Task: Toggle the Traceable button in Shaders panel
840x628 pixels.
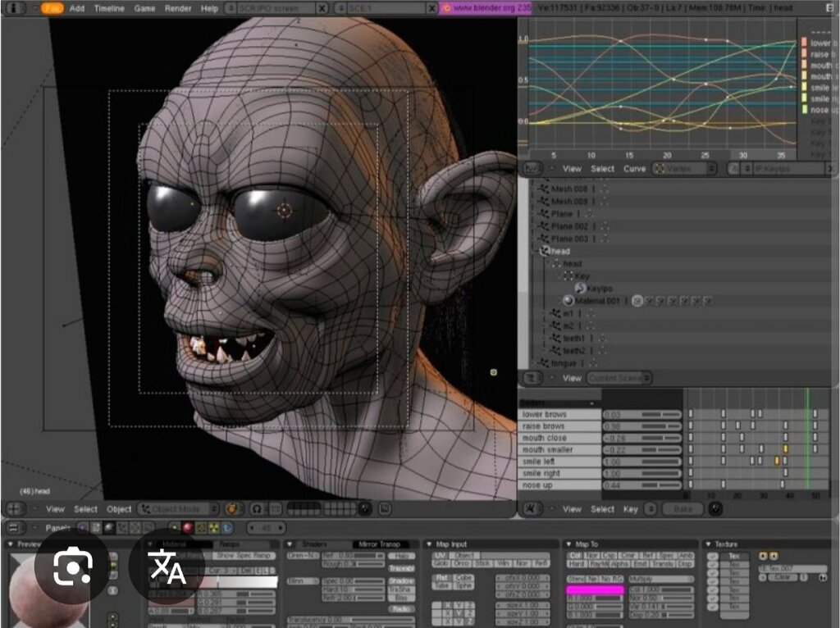Action: tap(401, 568)
